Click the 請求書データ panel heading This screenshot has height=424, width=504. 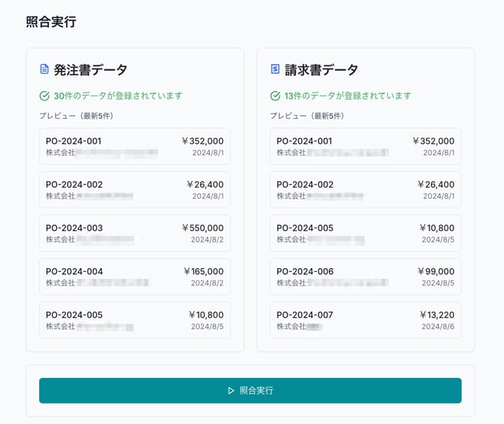click(321, 70)
